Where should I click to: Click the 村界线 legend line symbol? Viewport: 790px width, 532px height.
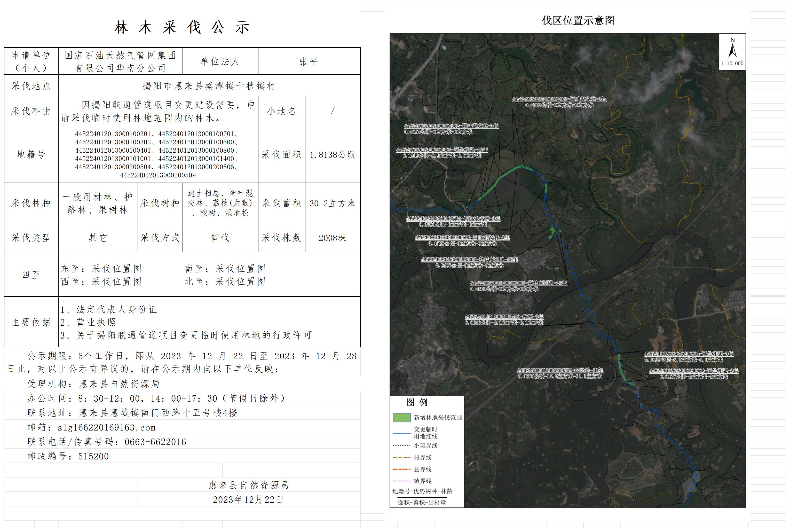(402, 457)
